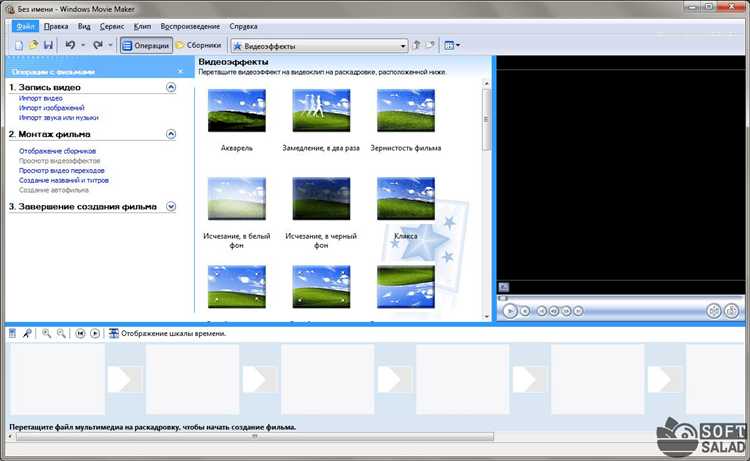The height and width of the screenshot is (461, 750).
Task: Click the Импорт звука или музыки link
Action: 59,118
